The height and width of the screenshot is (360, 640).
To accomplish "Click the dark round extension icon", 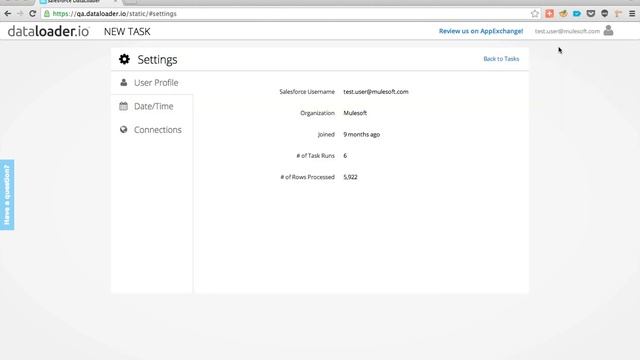I will click(604, 13).
